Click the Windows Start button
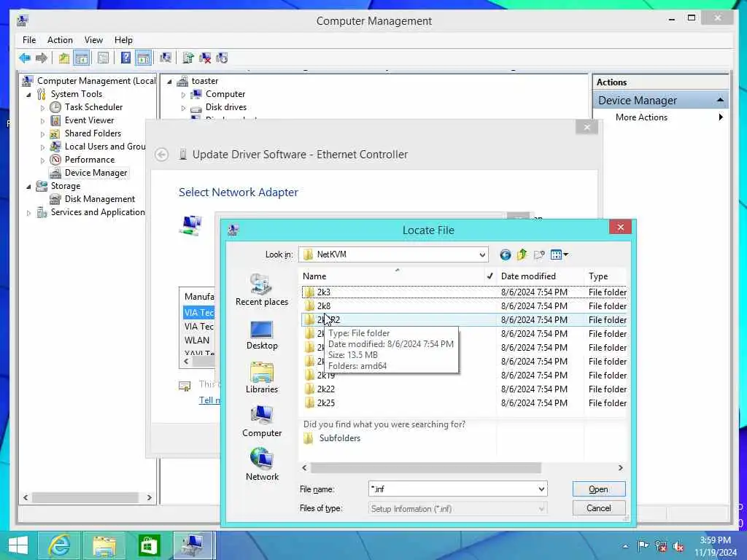This screenshot has height=560, width=747. coord(18,545)
